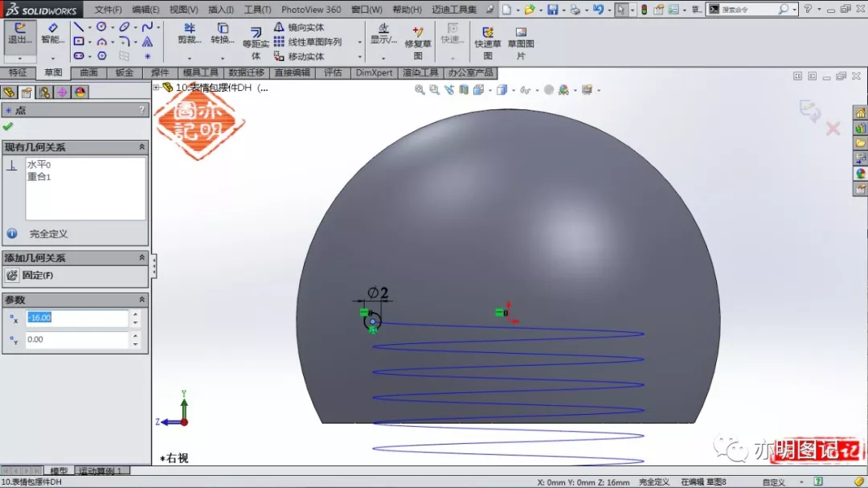Switch to the DimXpert tab
Screen dimensions: 868x488
coord(374,72)
